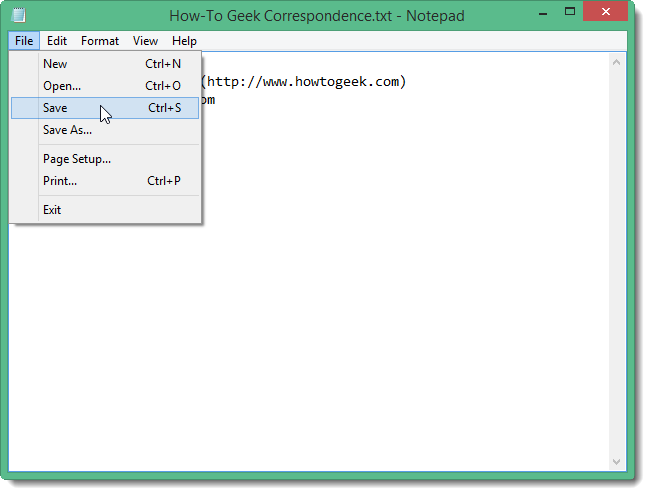Choose Print... from the File menu
Screen dimensions: 650x495
coord(105,181)
